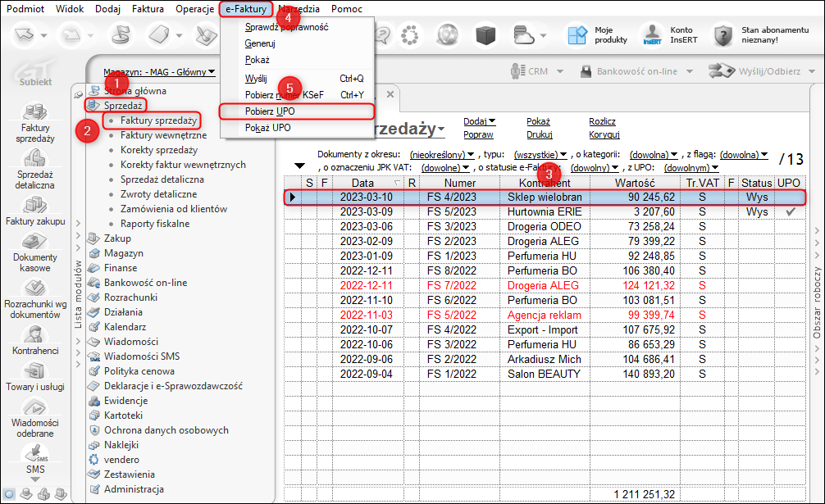This screenshot has width=825, height=504.
Task: Open the Wyślij/Odbierz toolbar item
Action: click(762, 71)
